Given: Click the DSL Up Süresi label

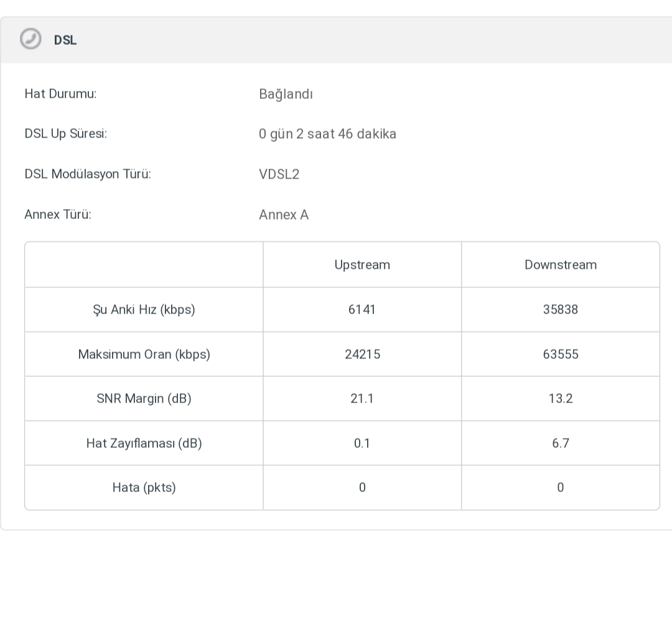Looking at the screenshot, I should coord(65,134).
